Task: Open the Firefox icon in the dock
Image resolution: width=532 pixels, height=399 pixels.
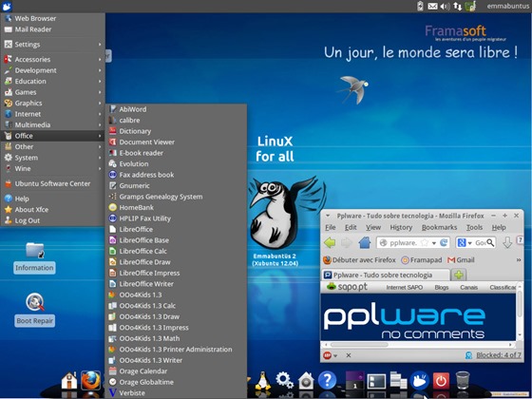Action: pyautogui.click(x=90, y=380)
